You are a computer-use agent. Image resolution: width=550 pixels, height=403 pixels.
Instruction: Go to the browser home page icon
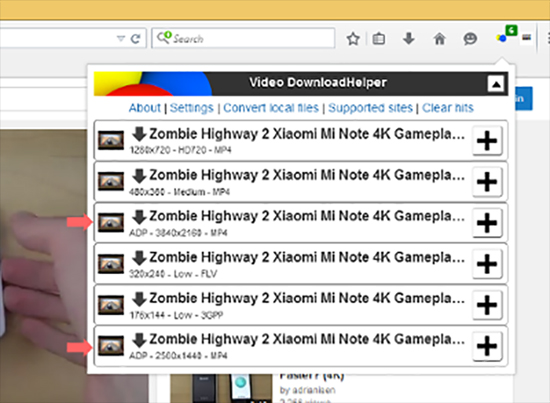[439, 38]
